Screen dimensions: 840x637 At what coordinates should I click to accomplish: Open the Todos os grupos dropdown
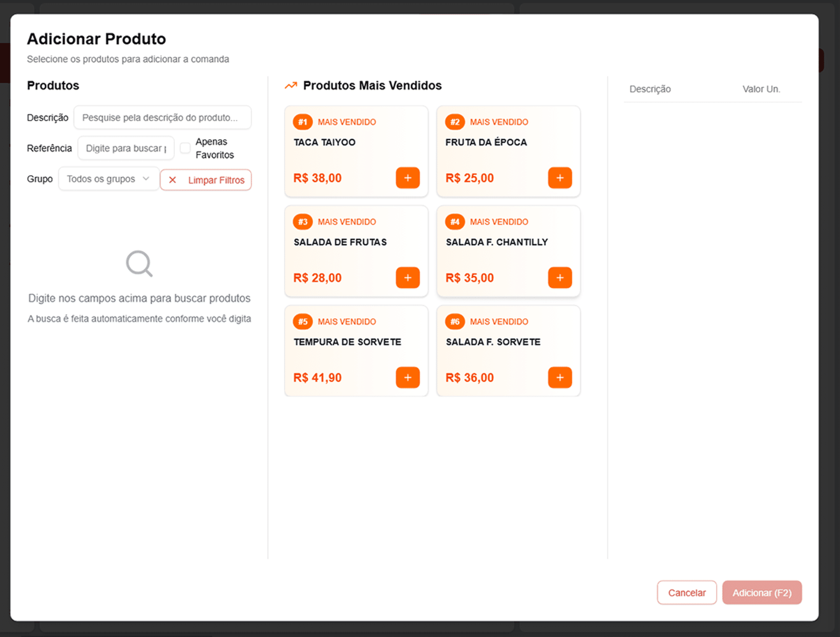pos(109,179)
